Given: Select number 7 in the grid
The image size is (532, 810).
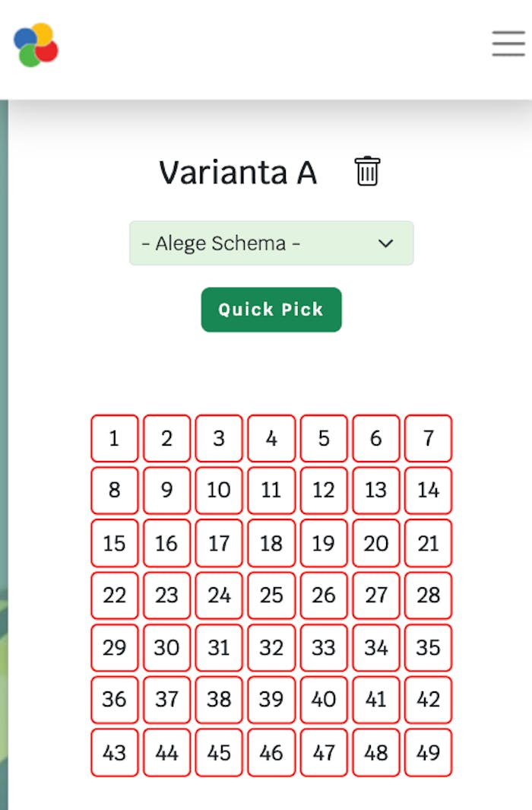Looking at the screenshot, I should click(428, 439).
